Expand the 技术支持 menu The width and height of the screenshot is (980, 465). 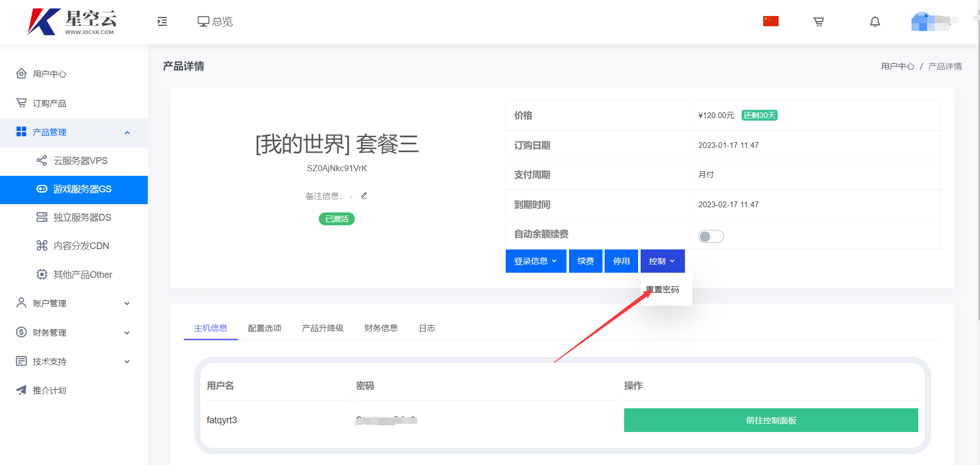click(74, 361)
